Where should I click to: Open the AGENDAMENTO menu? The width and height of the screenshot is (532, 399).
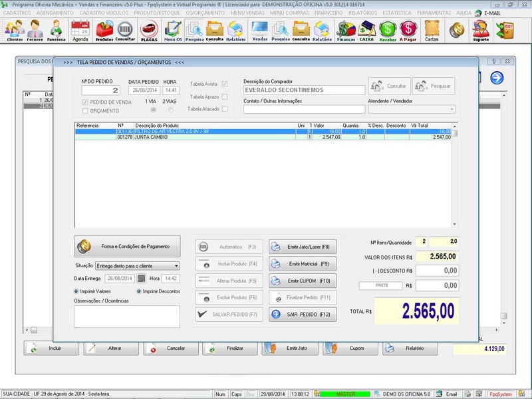[55, 13]
